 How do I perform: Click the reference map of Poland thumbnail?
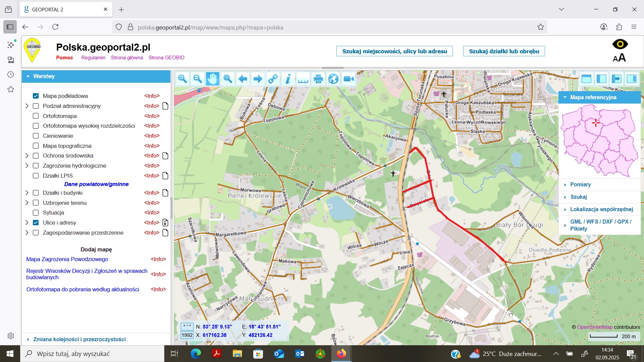pyautogui.click(x=599, y=141)
